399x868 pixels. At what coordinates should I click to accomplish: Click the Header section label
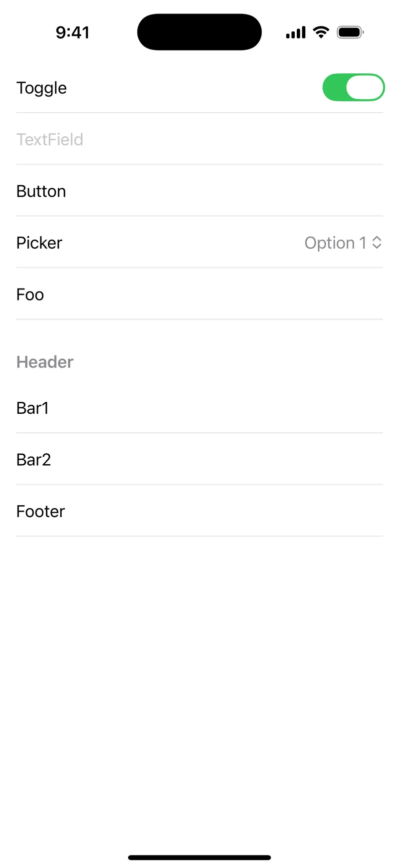click(44, 361)
